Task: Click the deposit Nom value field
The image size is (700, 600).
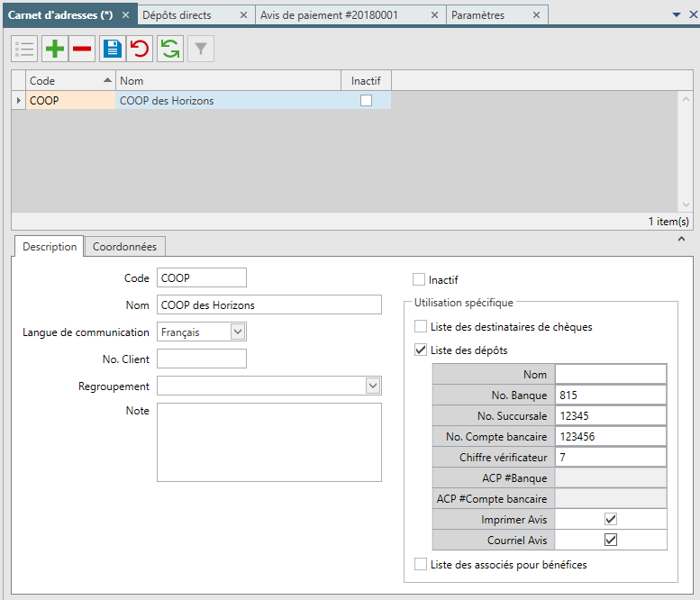Action: [611, 374]
